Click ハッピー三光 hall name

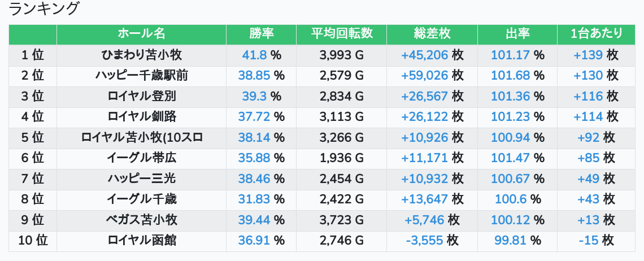click(x=141, y=179)
